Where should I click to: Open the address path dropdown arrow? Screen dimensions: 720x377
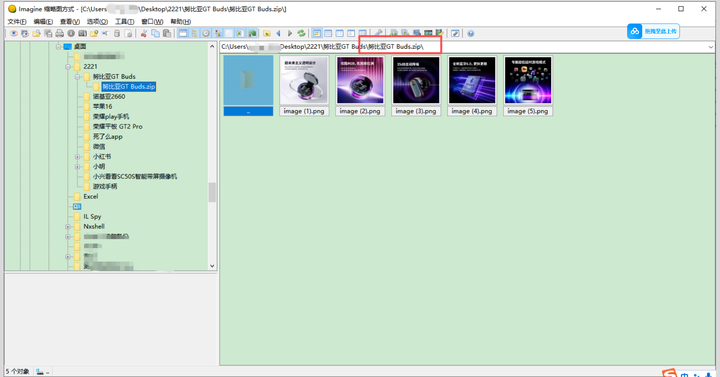pyautogui.click(x=711, y=47)
